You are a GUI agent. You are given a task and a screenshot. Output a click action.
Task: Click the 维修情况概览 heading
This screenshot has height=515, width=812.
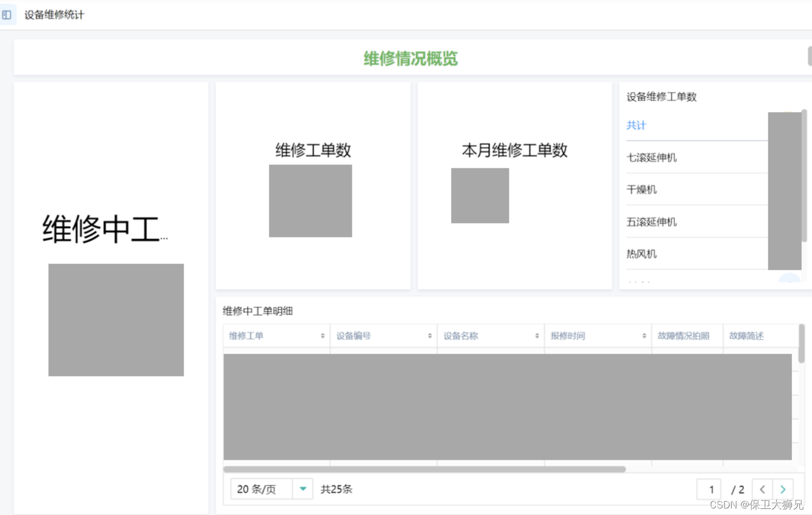411,58
